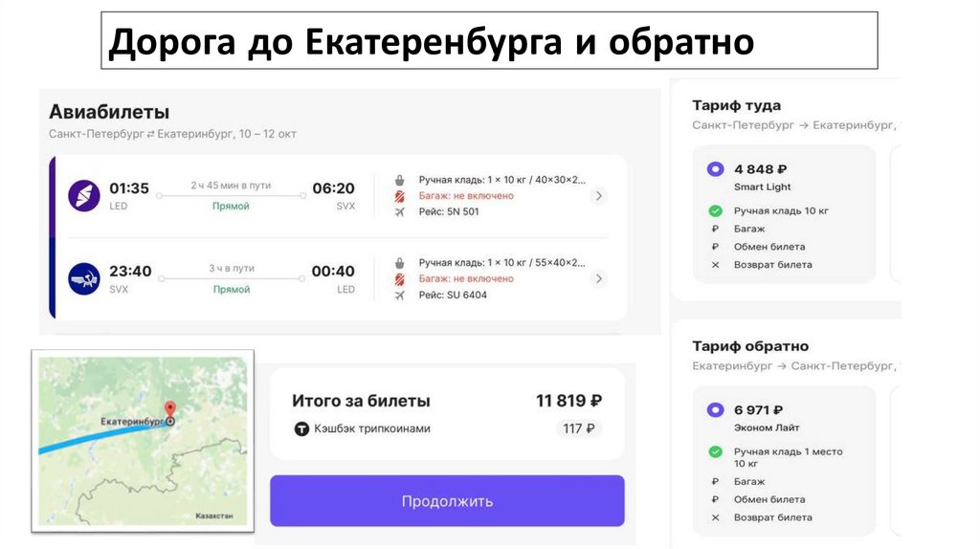
Task: Click the crossed baggage icon for flight SU 6404
Action: 399,279
